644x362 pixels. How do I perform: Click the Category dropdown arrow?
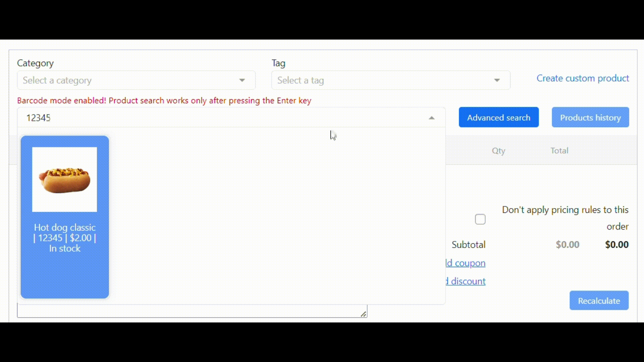tap(242, 80)
